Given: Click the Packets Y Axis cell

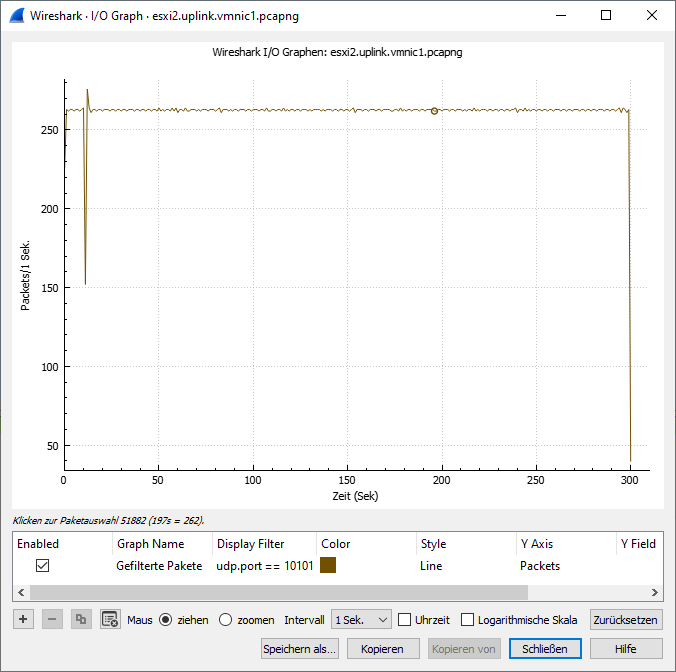Looking at the screenshot, I should 540,566.
